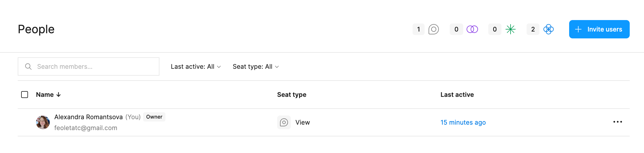
Task: Click the chevron next to Seat type: All
Action: [277, 67]
